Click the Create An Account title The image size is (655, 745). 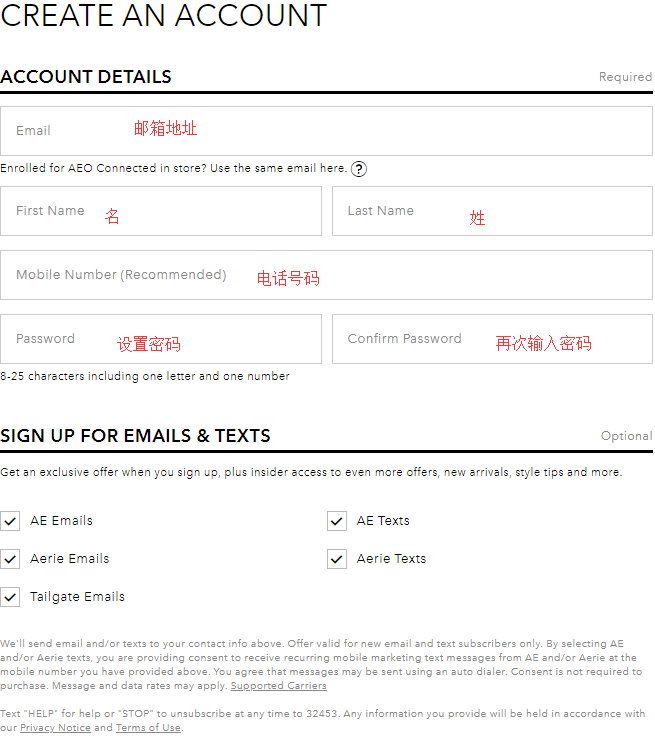(164, 16)
